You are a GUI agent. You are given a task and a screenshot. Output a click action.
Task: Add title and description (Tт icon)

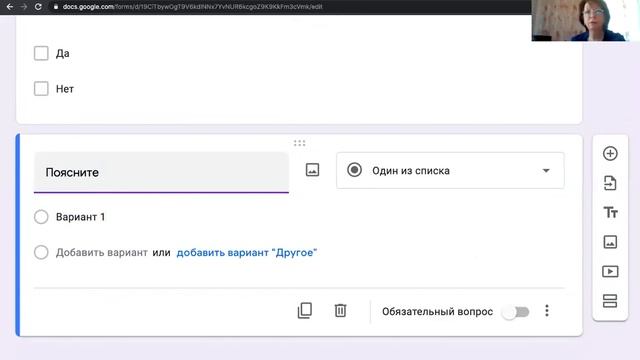click(610, 212)
